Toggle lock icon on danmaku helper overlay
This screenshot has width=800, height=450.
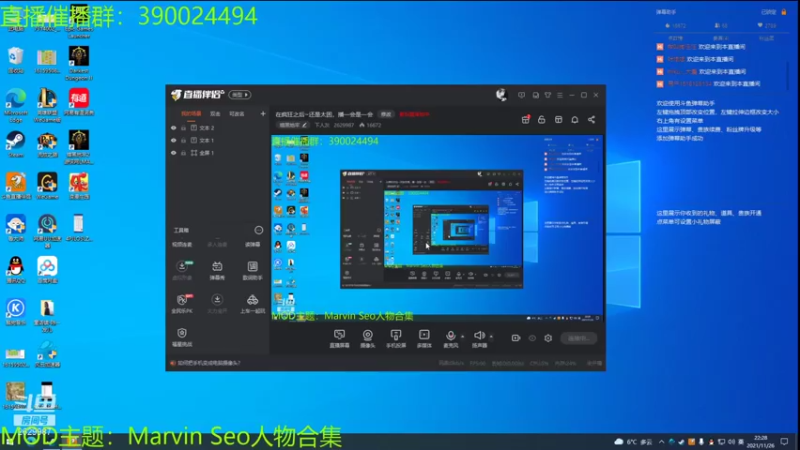(x=784, y=12)
